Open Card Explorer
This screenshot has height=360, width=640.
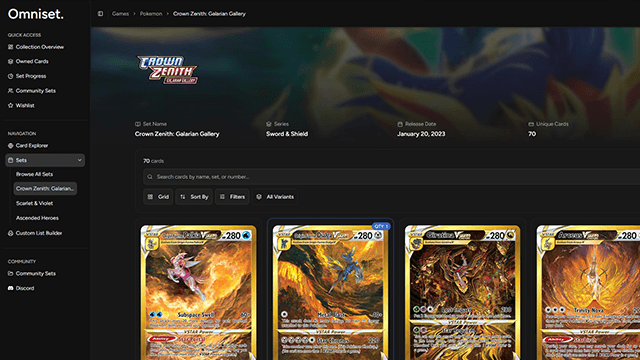coord(32,145)
